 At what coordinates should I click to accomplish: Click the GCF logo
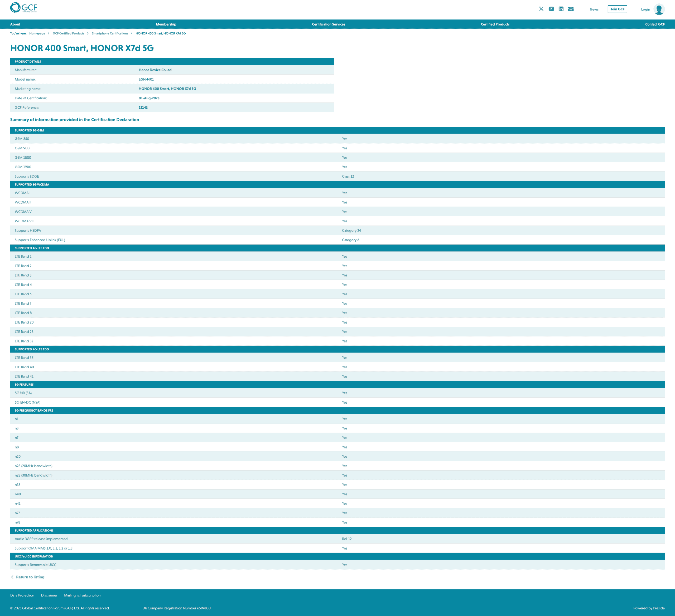point(23,8)
